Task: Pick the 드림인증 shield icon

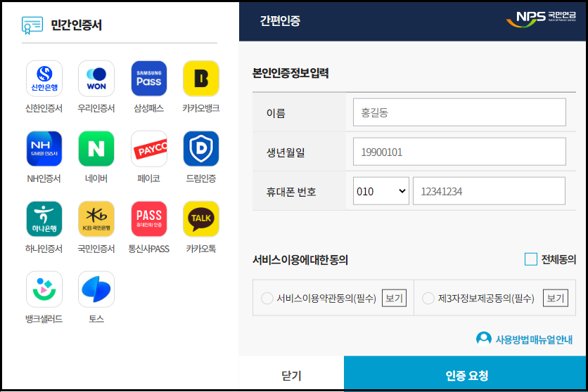Action: (201, 149)
